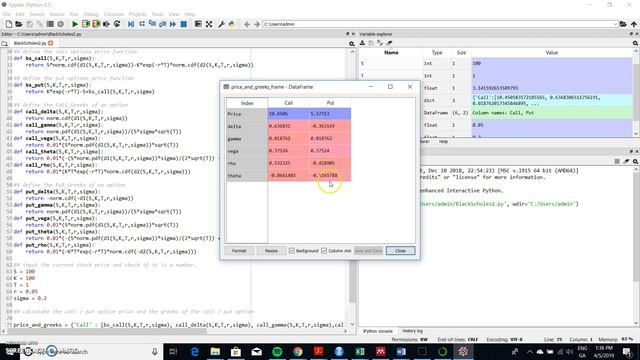Open File Explorer from the taskbar
Viewport: 640px width, 360px height.
[x=215, y=351]
